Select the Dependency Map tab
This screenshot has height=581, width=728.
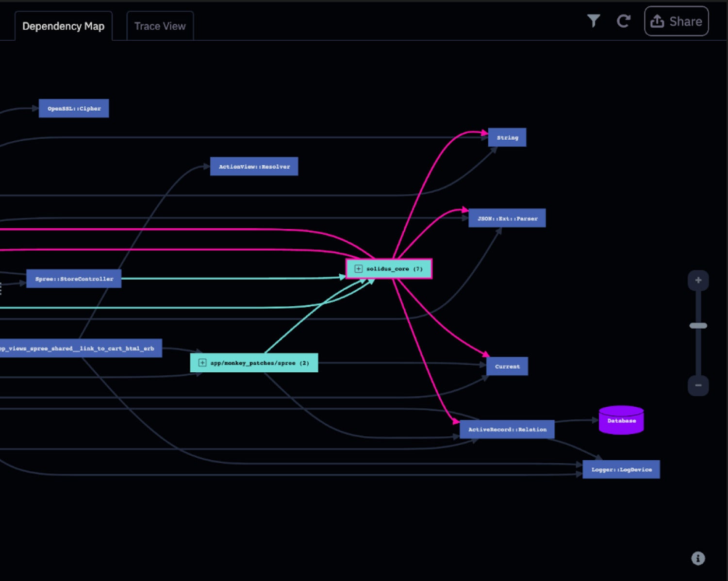pyautogui.click(x=64, y=26)
